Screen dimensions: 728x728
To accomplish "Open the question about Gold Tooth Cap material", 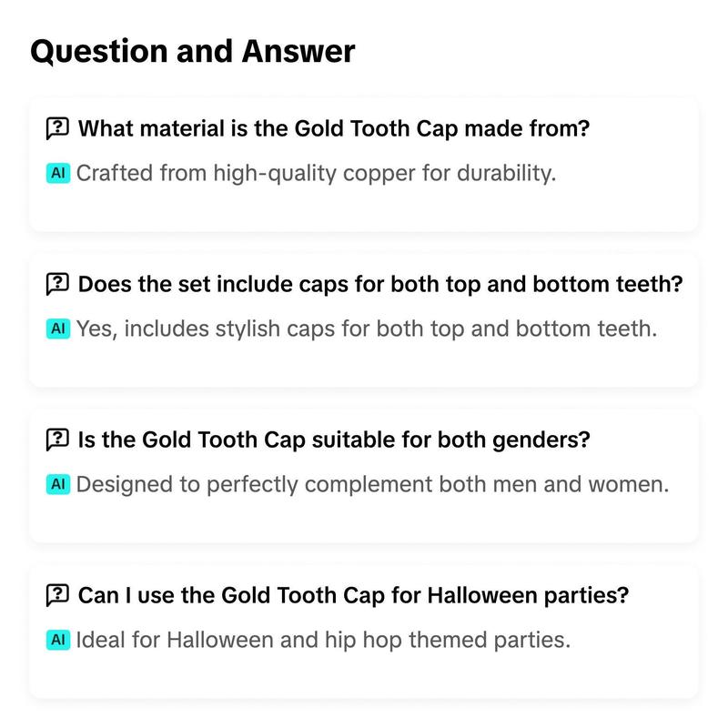I will tap(334, 128).
